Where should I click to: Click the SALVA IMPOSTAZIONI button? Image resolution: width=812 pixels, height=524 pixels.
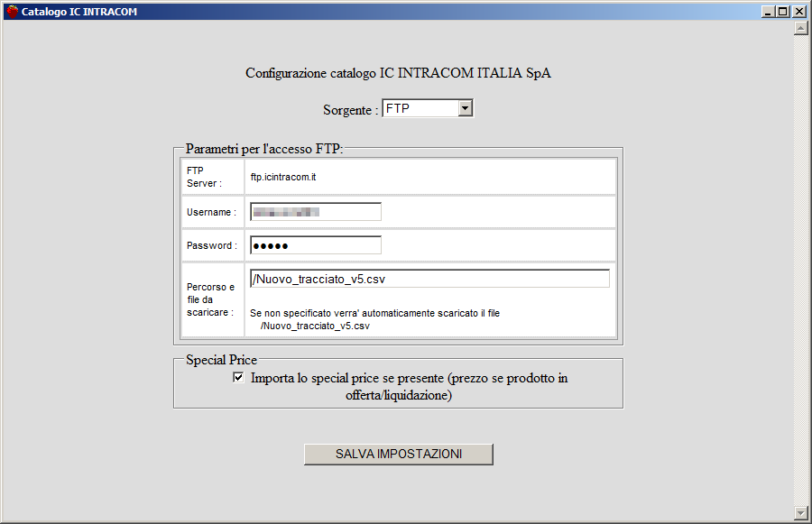click(398, 454)
